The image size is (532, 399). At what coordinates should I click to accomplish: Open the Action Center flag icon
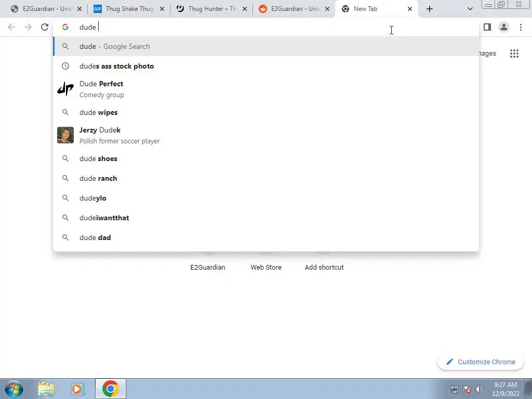[467, 389]
